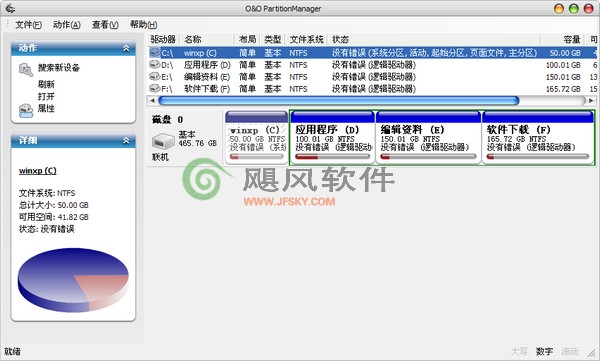Collapse the 详细 panel chevron
The image size is (600, 361).
coord(126,141)
